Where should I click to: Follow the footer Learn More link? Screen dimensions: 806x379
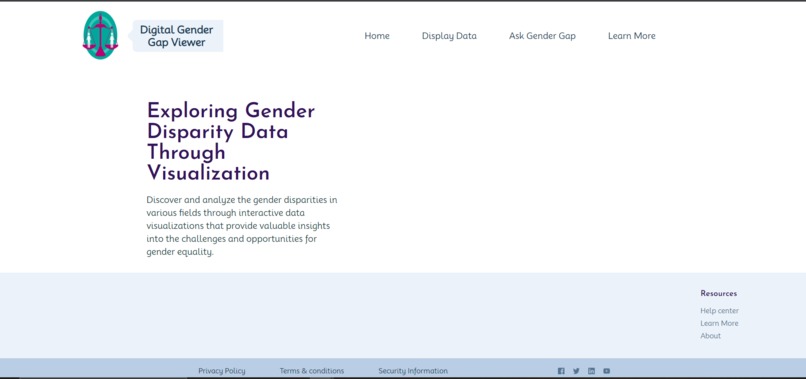click(x=719, y=323)
